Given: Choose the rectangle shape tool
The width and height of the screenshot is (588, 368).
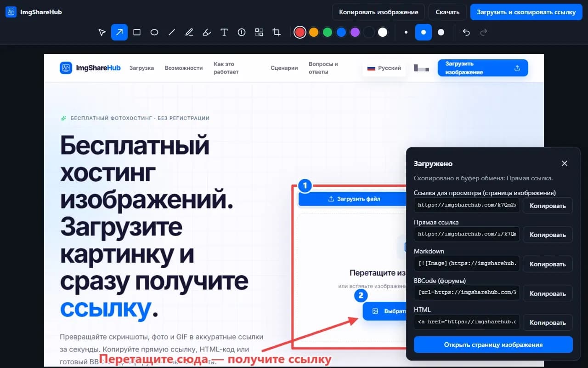Looking at the screenshot, I should [137, 32].
